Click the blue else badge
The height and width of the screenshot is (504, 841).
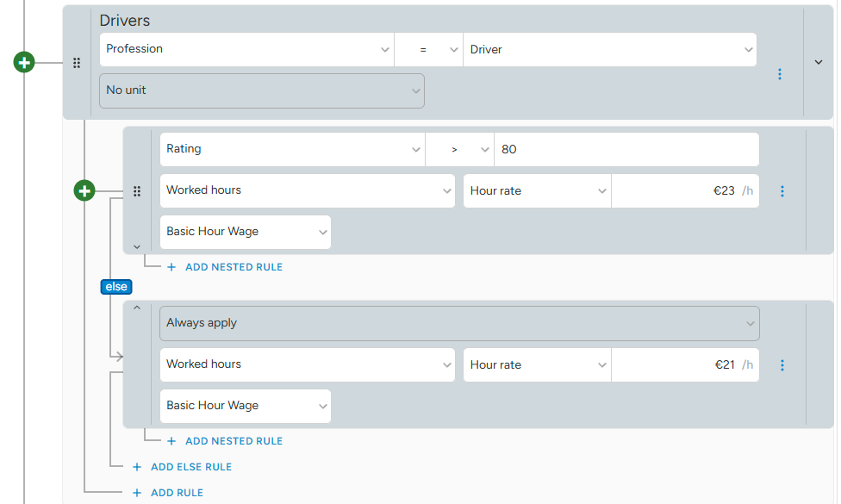[116, 287]
